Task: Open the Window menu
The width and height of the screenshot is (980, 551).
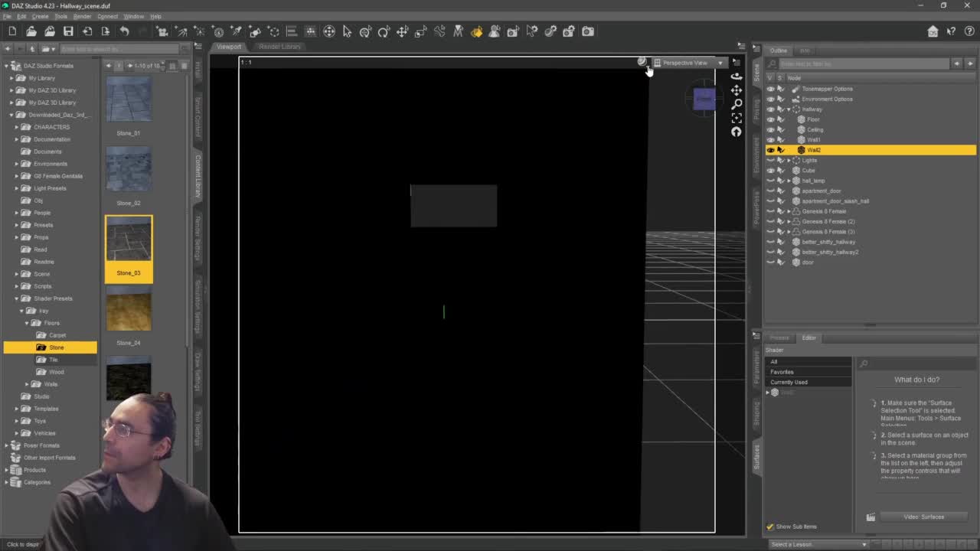Action: tap(133, 16)
